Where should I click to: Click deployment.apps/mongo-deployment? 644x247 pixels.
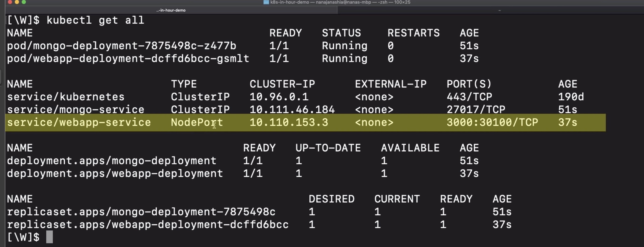point(111,160)
